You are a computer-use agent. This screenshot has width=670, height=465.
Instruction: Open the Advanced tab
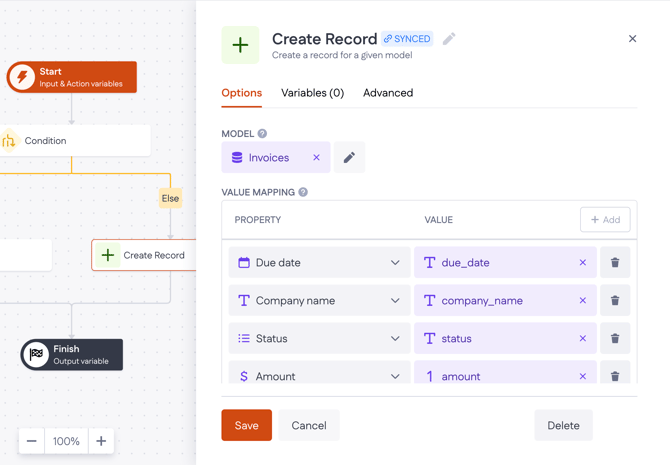pyautogui.click(x=388, y=93)
